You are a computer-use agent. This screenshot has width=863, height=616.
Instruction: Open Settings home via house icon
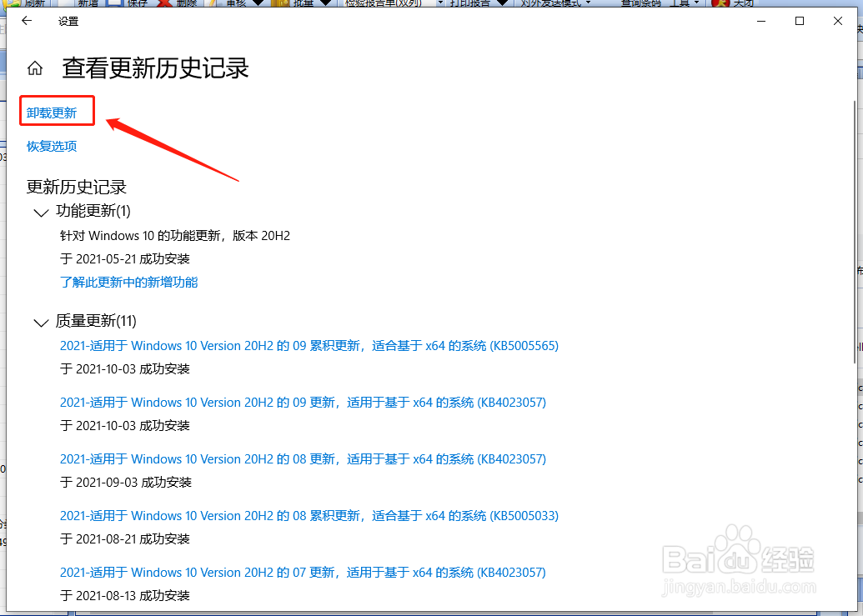pos(35,68)
